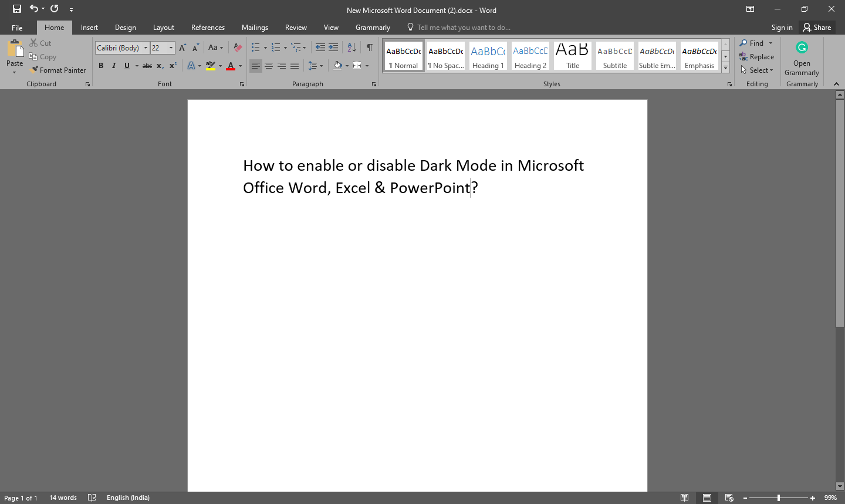The width and height of the screenshot is (845, 504).
Task: Open the Font dialog launcher
Action: pos(242,84)
